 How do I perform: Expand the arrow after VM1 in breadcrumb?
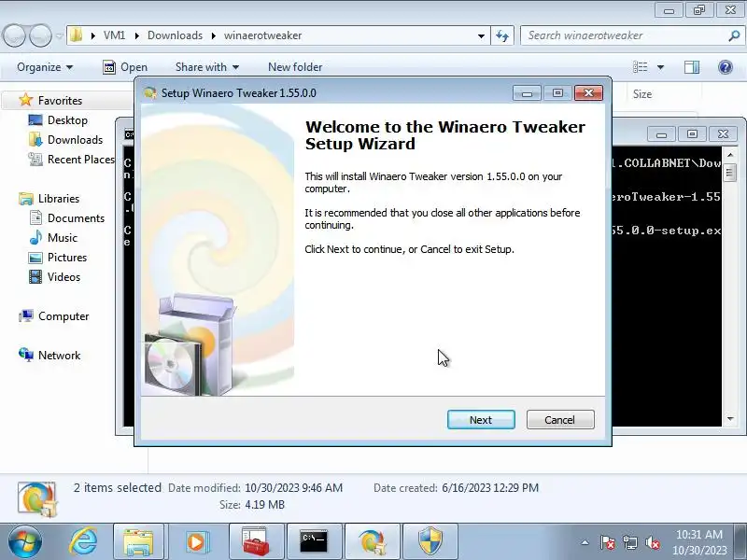(136, 35)
